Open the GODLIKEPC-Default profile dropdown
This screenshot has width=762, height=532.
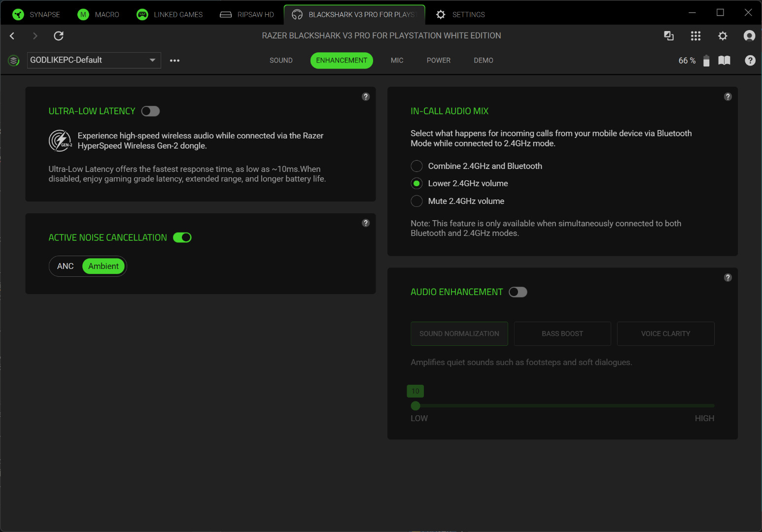point(94,60)
